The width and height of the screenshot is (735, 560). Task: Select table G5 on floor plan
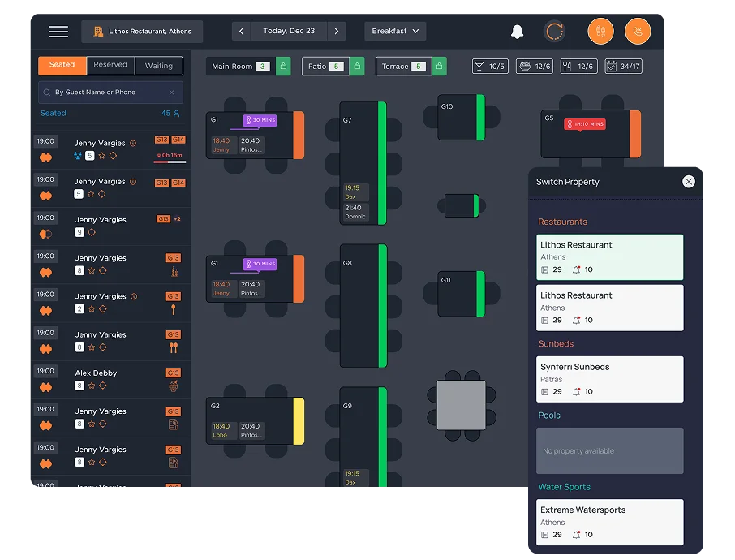[x=591, y=134]
